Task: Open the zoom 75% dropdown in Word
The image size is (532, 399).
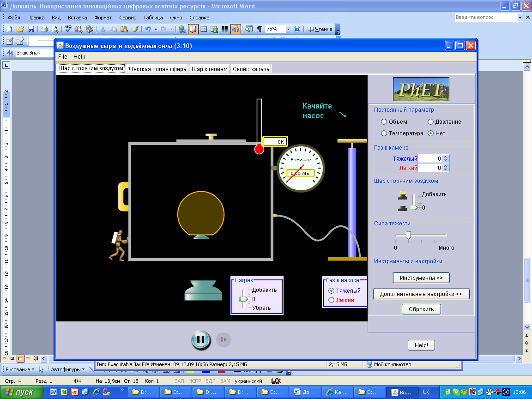Action: point(288,29)
